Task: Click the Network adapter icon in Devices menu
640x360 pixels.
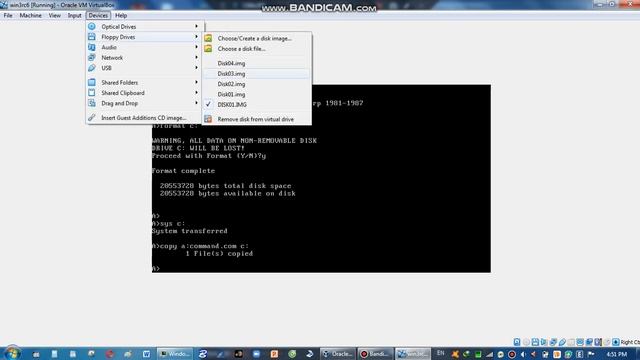Action: click(x=92, y=58)
